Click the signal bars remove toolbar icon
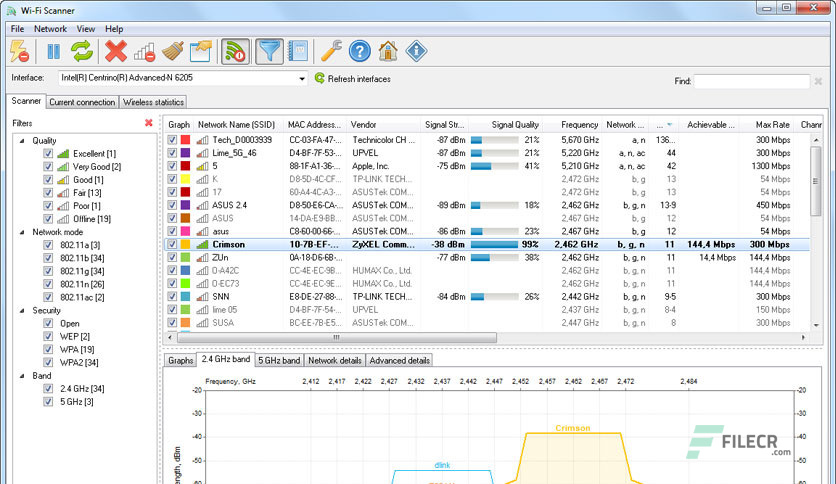This screenshot has height=484, width=836. [144, 52]
